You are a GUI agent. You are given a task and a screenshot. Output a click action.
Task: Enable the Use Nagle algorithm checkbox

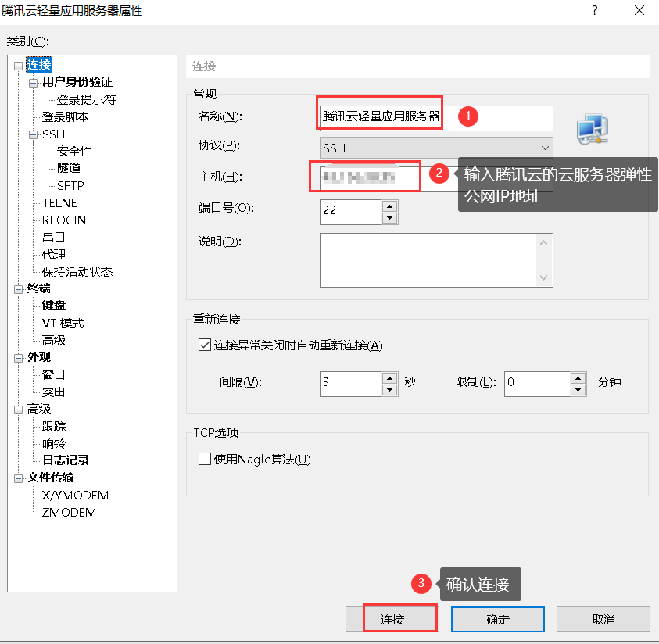click(x=205, y=459)
